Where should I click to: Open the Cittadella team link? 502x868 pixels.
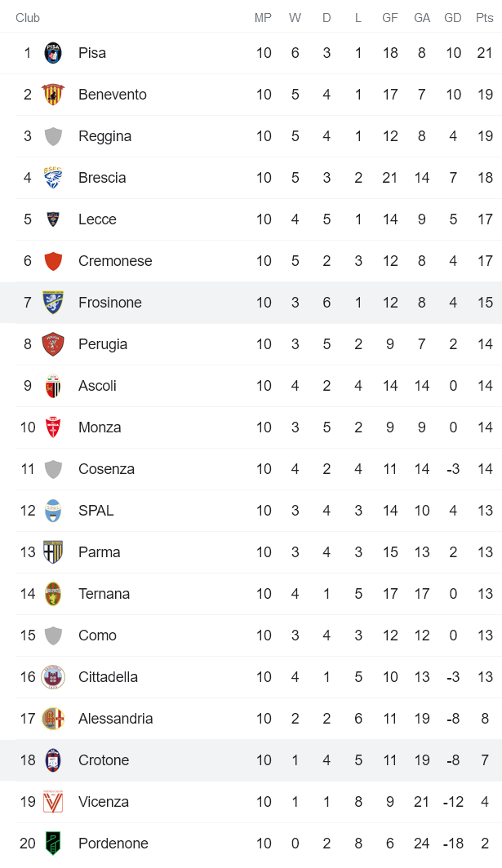pos(108,677)
